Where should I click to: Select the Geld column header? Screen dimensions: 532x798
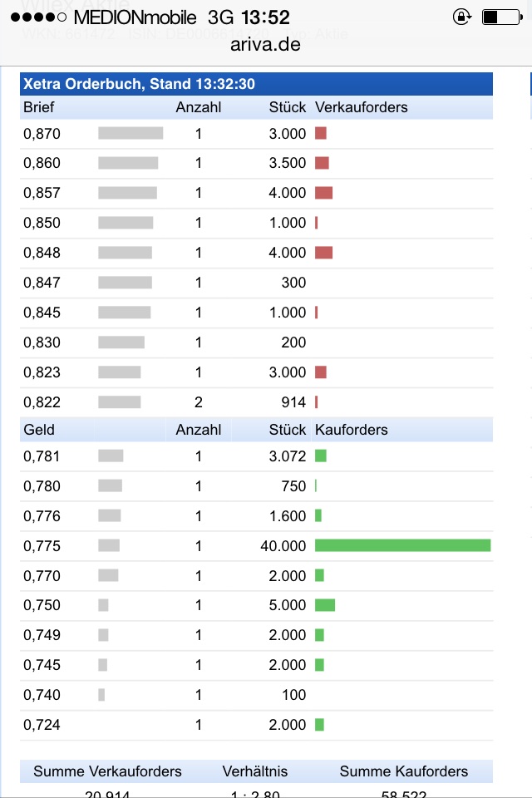coord(39,430)
